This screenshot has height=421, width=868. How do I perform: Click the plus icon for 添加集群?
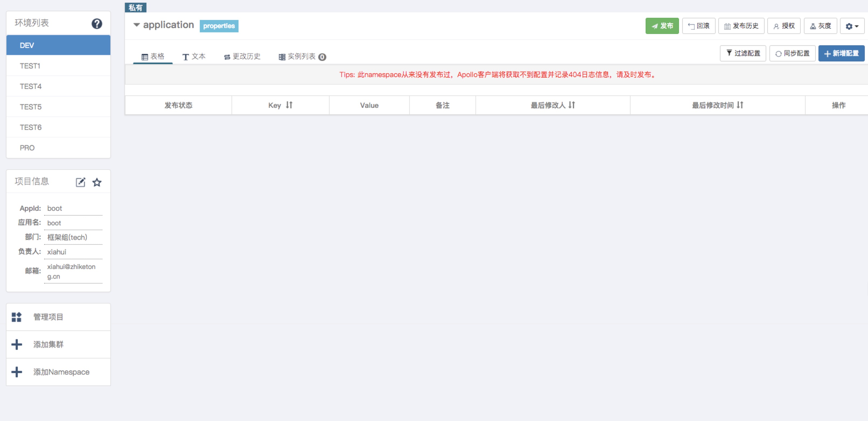pyautogui.click(x=16, y=344)
